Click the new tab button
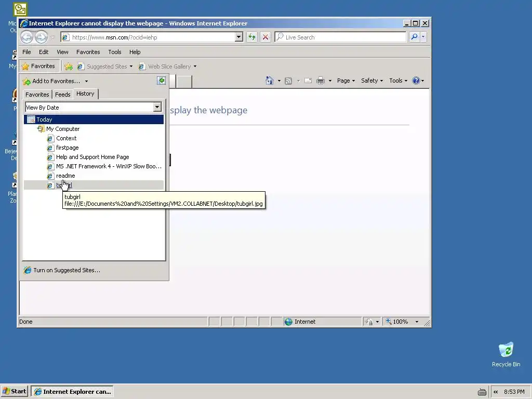Image resolution: width=532 pixels, height=399 pixels. click(x=184, y=82)
